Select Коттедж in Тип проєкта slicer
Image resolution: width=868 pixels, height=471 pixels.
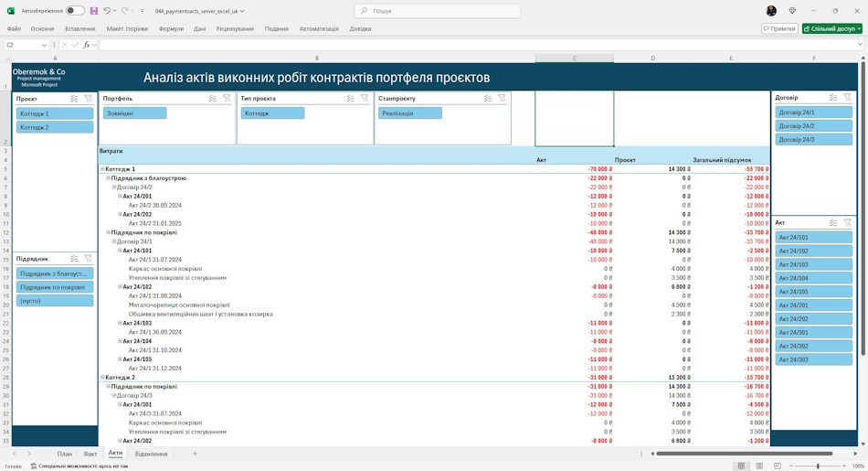[x=272, y=113]
